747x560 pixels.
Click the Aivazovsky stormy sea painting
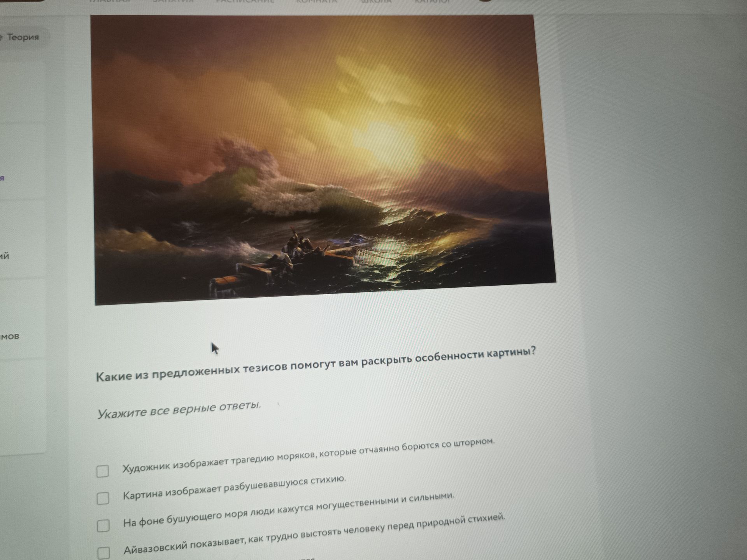click(323, 160)
